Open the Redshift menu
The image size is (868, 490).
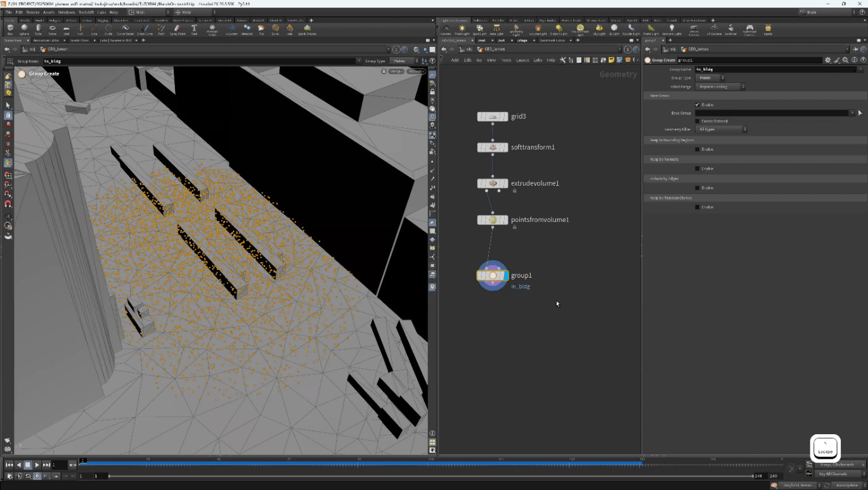(x=86, y=12)
